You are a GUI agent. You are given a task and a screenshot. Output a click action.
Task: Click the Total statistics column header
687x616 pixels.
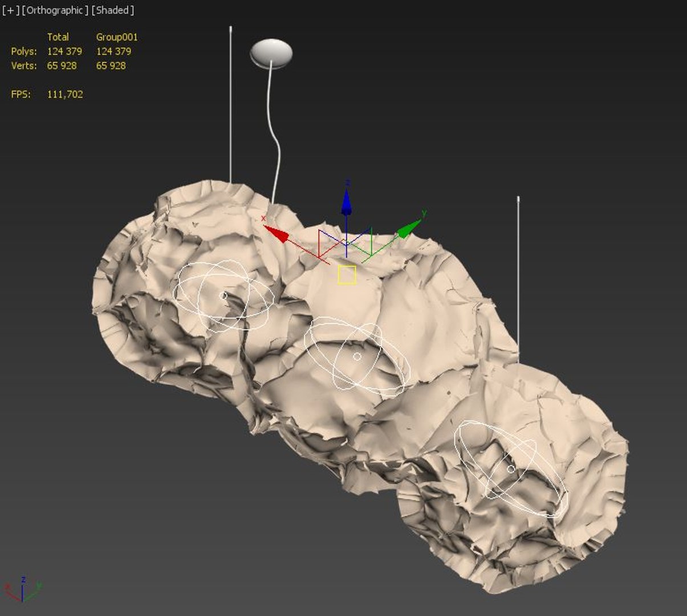(x=58, y=37)
